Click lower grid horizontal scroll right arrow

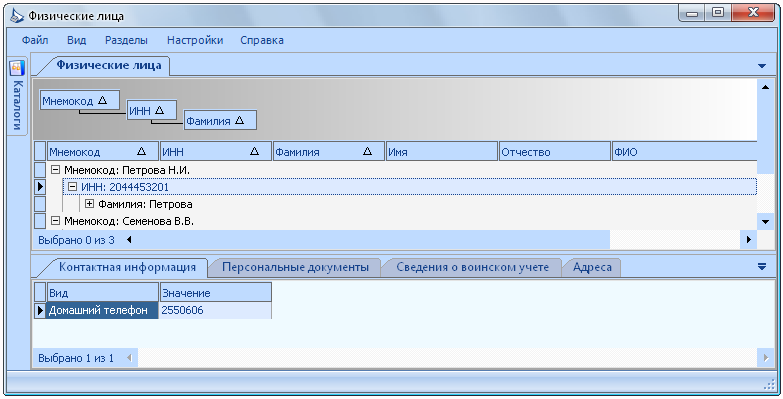[x=766, y=358]
